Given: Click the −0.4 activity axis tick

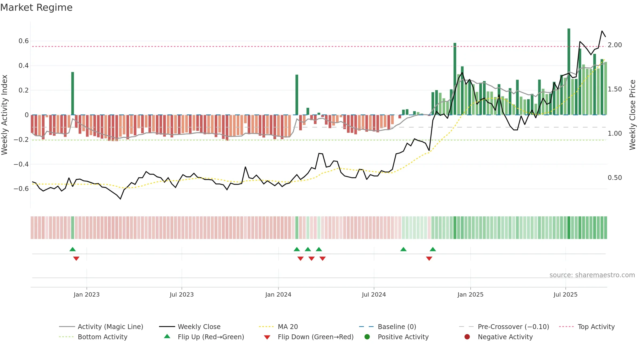Looking at the screenshot, I should [x=21, y=164].
